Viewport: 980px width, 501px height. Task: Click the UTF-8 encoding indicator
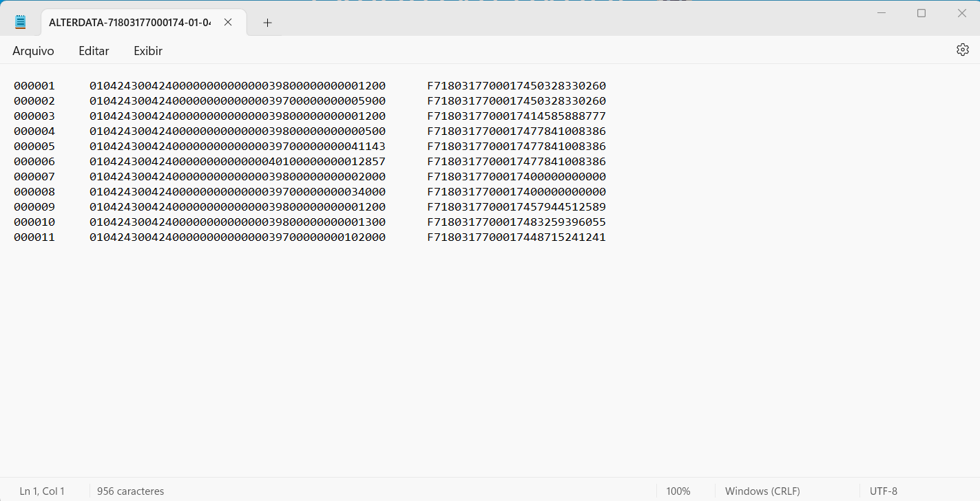884,491
